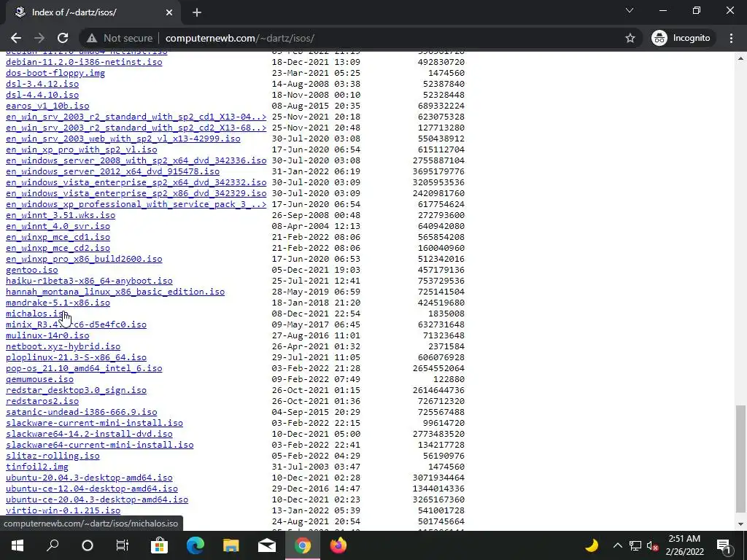Click the gentoo.iso link

32,270
